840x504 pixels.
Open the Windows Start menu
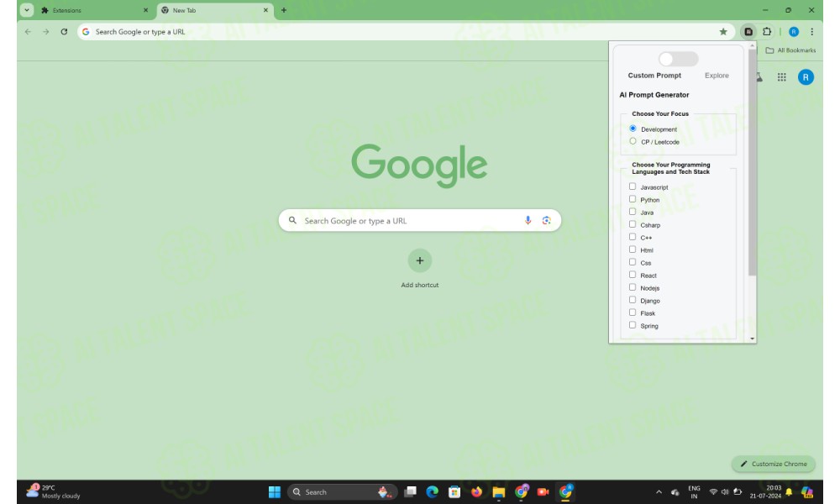pyautogui.click(x=275, y=491)
